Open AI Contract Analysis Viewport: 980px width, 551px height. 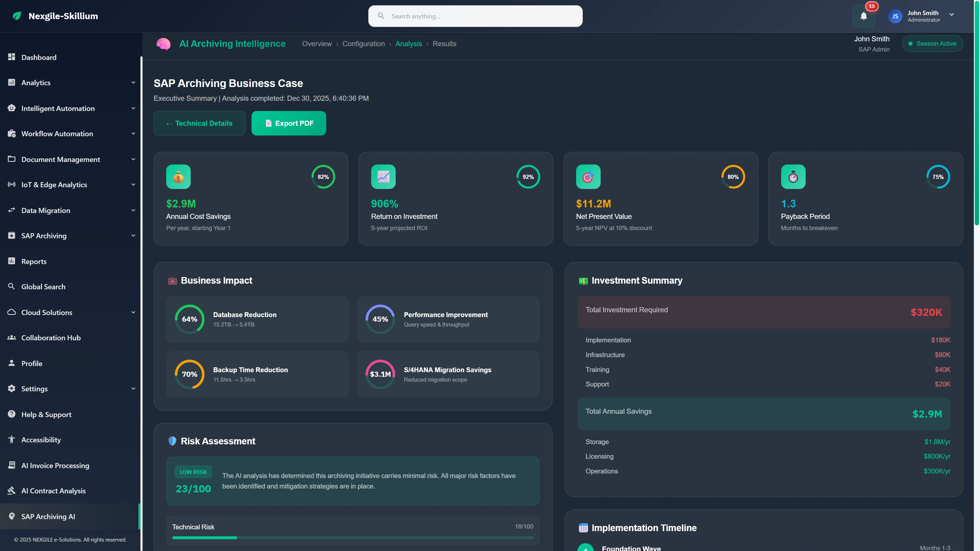coord(54,491)
